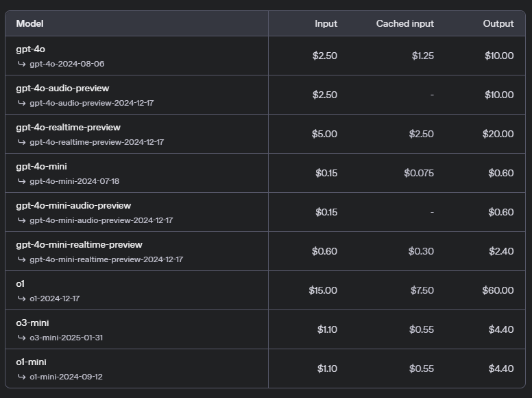This screenshot has height=398, width=532.
Task: Click the Output column header
Action: click(x=498, y=23)
